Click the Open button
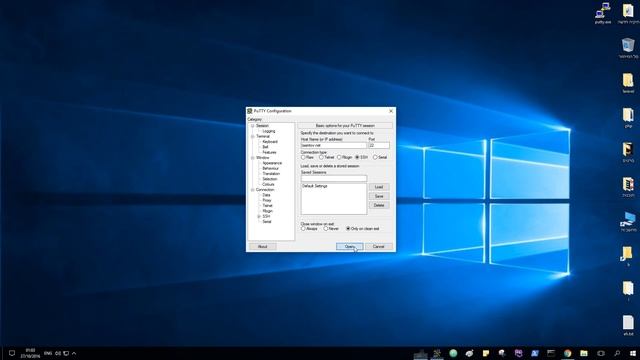The width and height of the screenshot is (640, 360). click(349, 247)
